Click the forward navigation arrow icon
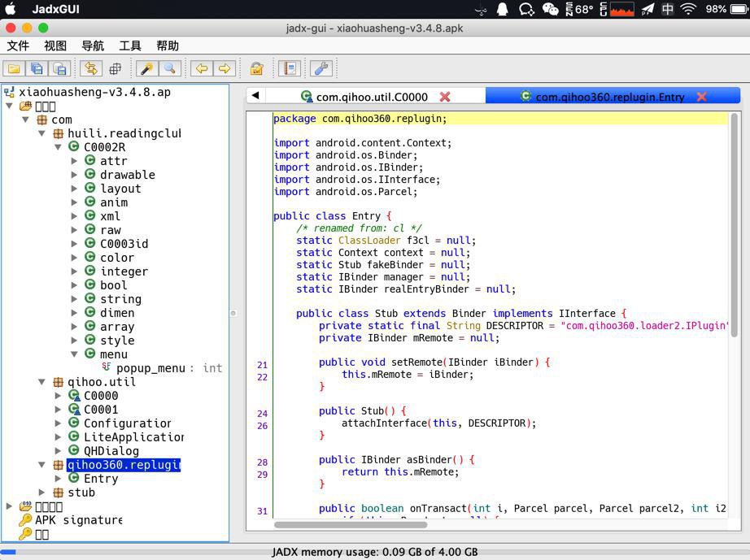750x560 pixels. (225, 69)
